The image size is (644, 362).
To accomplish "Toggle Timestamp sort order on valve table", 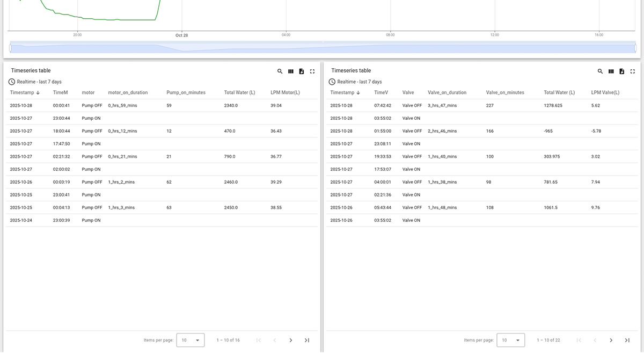I will coord(345,92).
